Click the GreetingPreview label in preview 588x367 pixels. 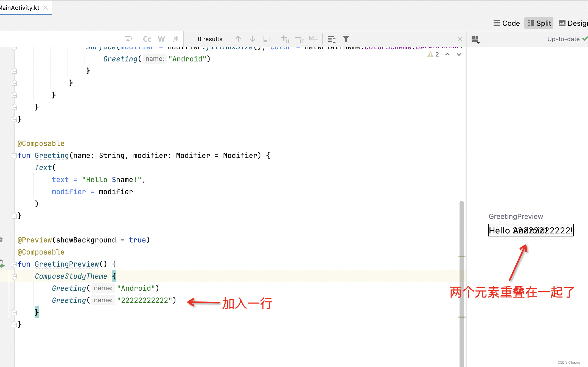[x=516, y=216]
